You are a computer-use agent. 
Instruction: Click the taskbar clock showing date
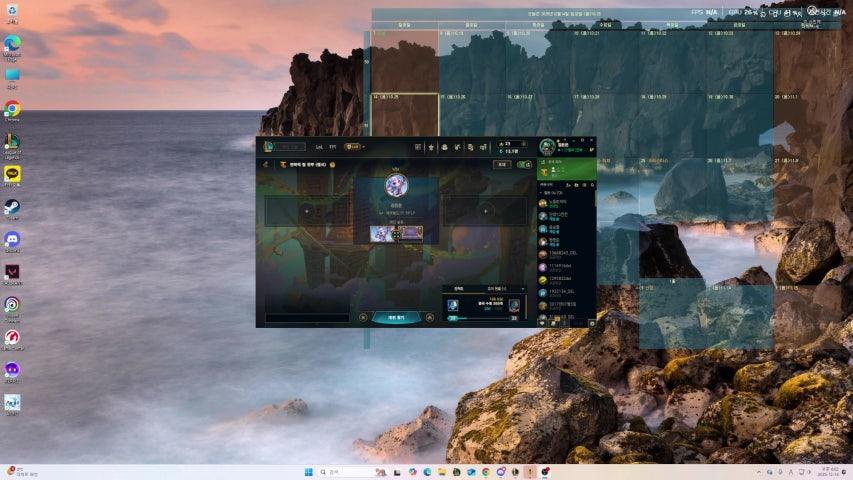click(x=829, y=472)
